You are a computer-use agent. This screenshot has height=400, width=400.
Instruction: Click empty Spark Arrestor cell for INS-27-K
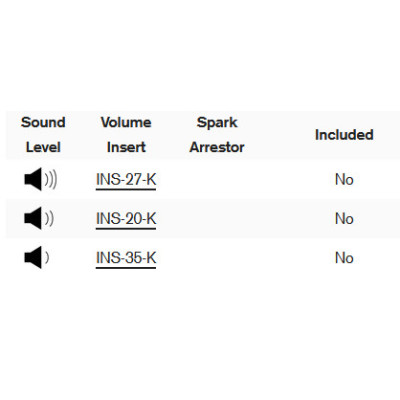217,179
